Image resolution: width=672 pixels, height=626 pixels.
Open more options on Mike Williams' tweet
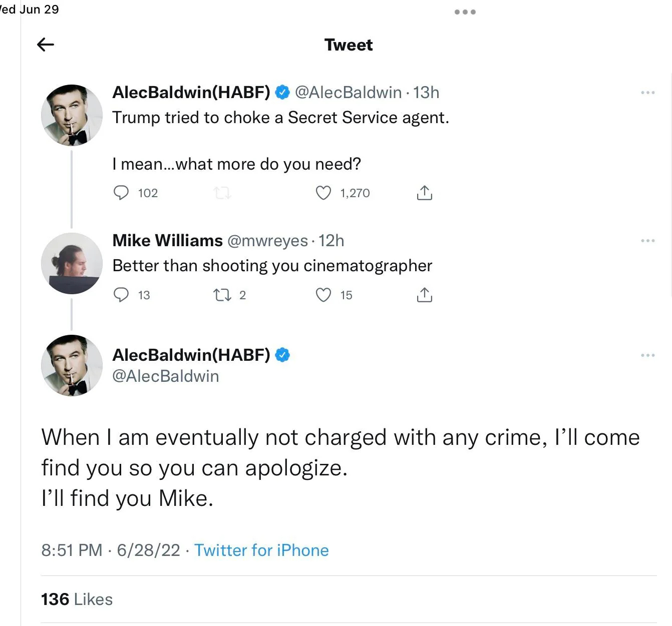click(647, 241)
